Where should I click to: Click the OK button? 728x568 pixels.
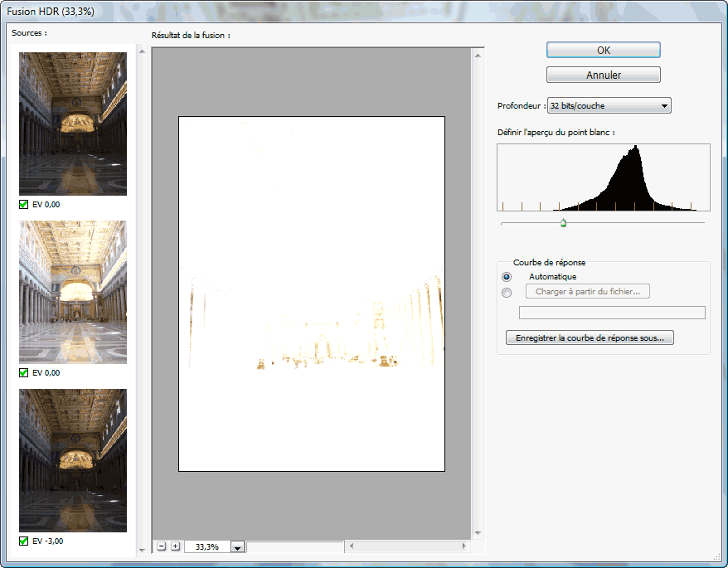point(603,50)
